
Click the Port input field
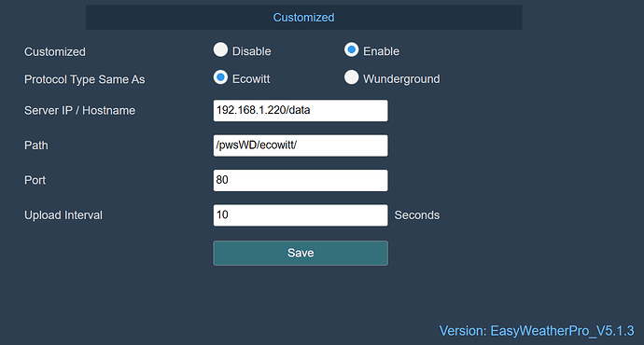[301, 180]
